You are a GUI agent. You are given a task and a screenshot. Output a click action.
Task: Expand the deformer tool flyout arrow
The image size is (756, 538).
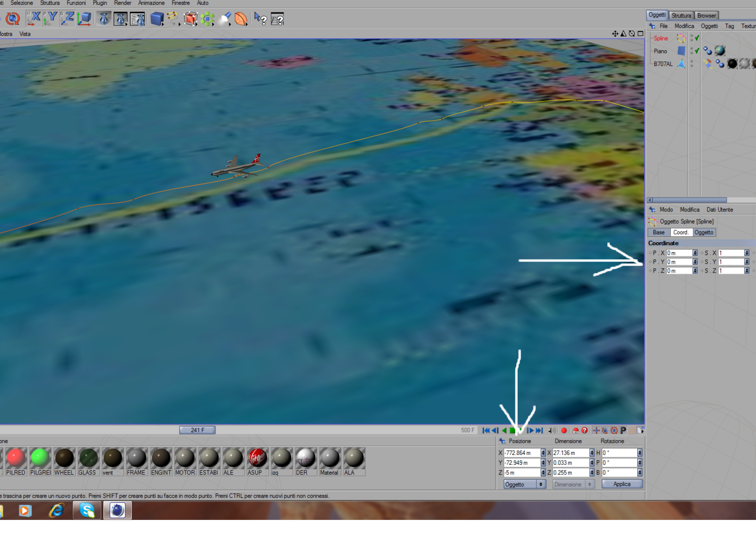coord(247,24)
